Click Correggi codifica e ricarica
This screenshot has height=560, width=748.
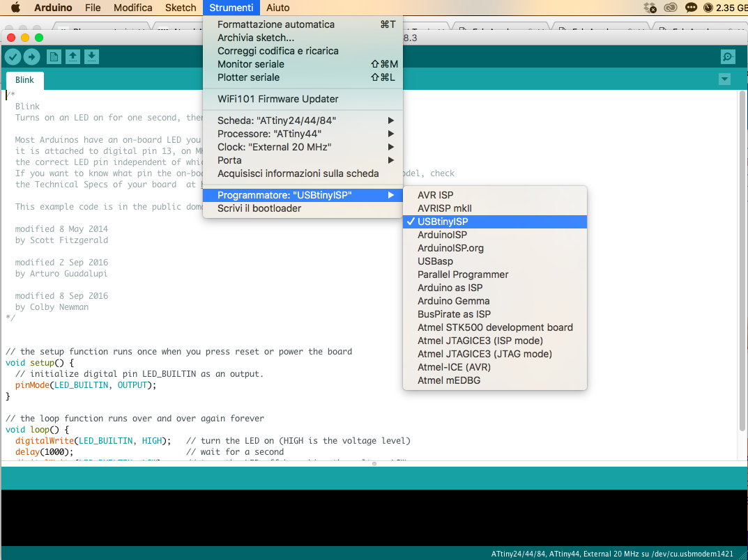point(303,51)
